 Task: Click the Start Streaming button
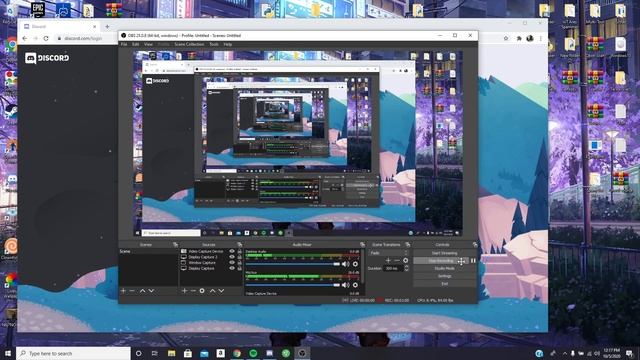[444, 253]
